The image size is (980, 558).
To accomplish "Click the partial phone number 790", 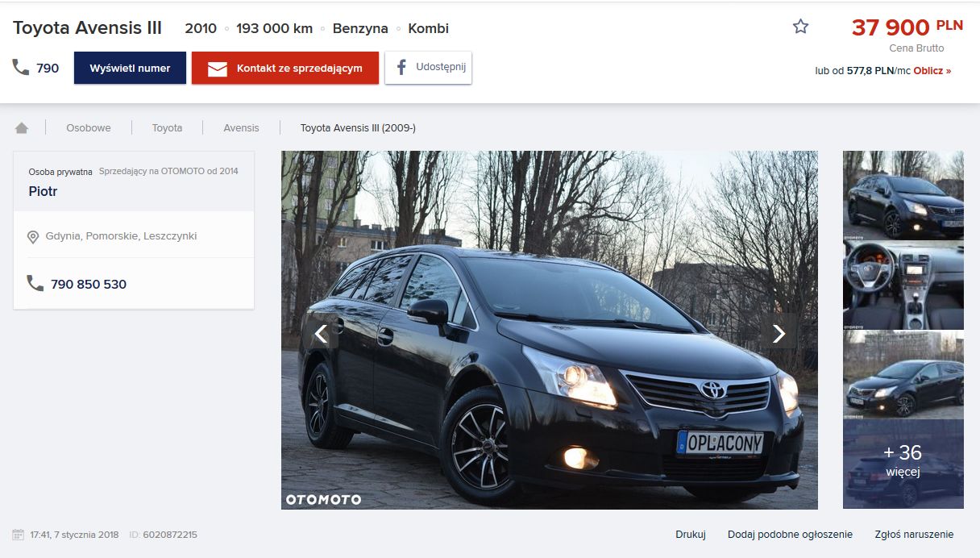I will click(x=48, y=69).
